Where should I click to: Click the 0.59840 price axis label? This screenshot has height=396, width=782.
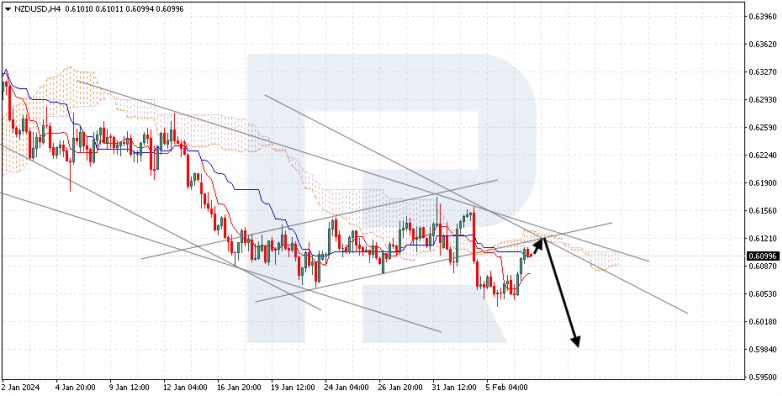coord(763,350)
